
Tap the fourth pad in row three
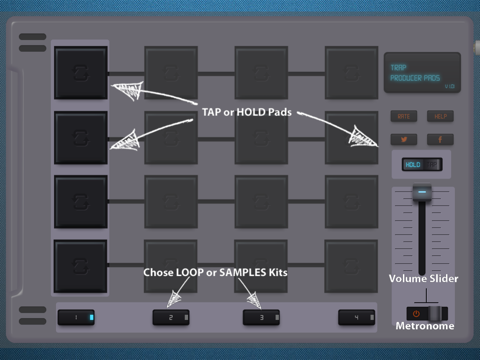352,202
